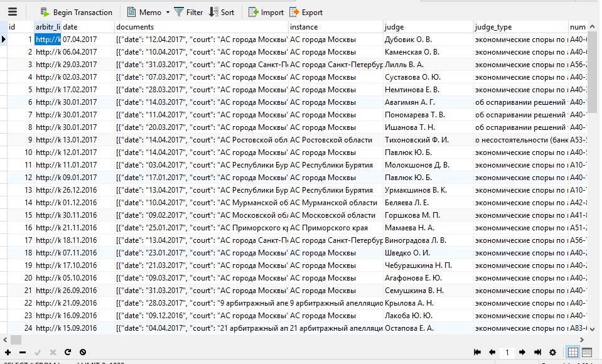Viewport: 602px width, 364px height.
Task: Click date cell 29.03.2017
Action: [x=87, y=65]
